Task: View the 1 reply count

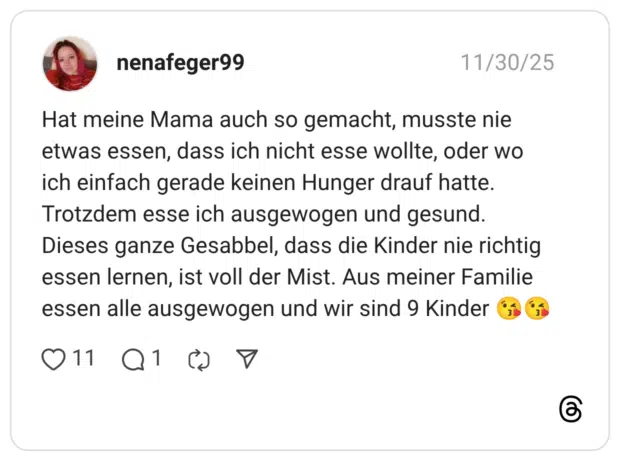Action: [x=157, y=359]
